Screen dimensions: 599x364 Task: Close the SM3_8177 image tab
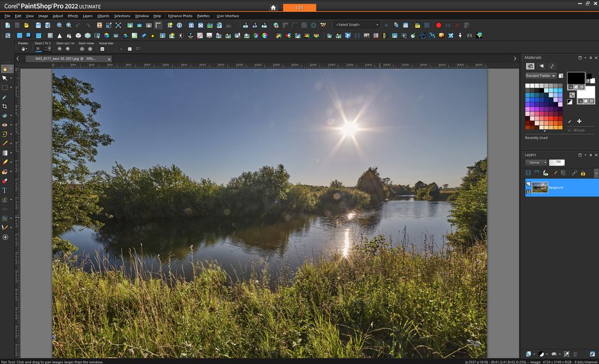point(109,59)
